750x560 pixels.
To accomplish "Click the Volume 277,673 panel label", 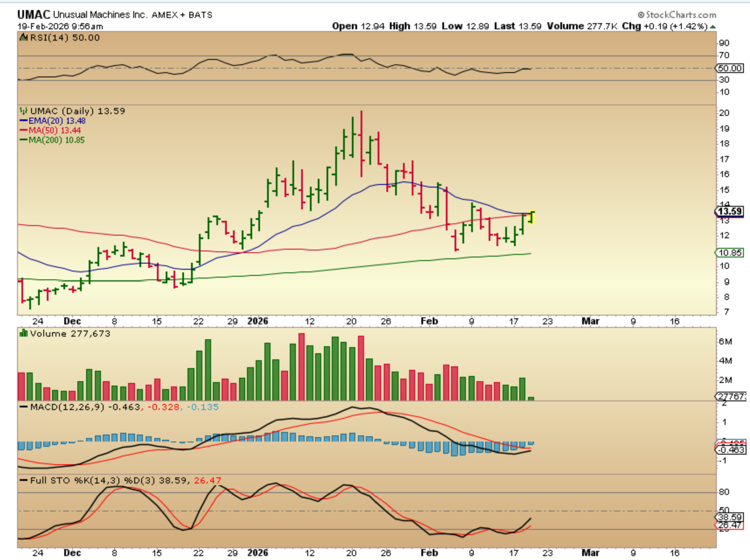I will pos(70,334).
